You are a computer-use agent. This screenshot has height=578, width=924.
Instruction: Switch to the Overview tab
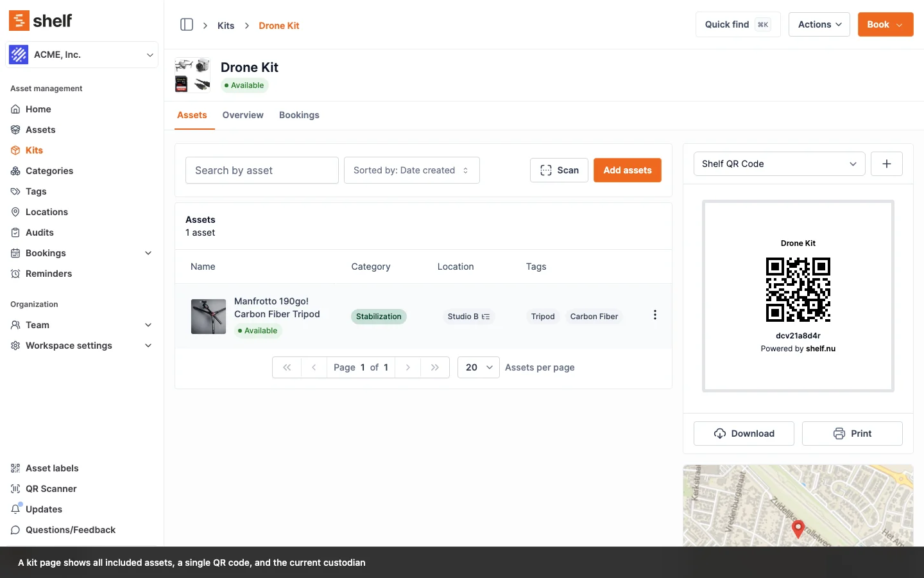click(243, 115)
